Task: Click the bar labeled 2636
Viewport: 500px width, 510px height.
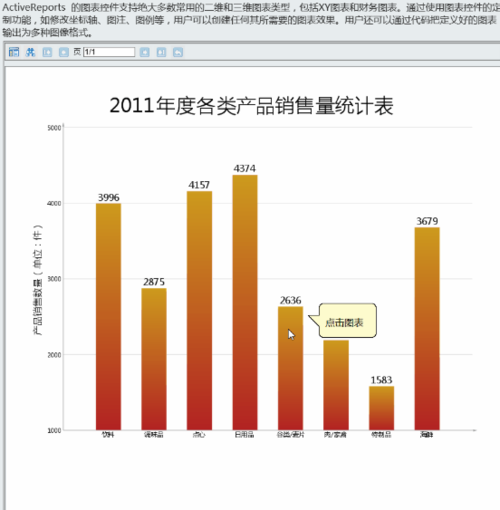Action: (290, 368)
